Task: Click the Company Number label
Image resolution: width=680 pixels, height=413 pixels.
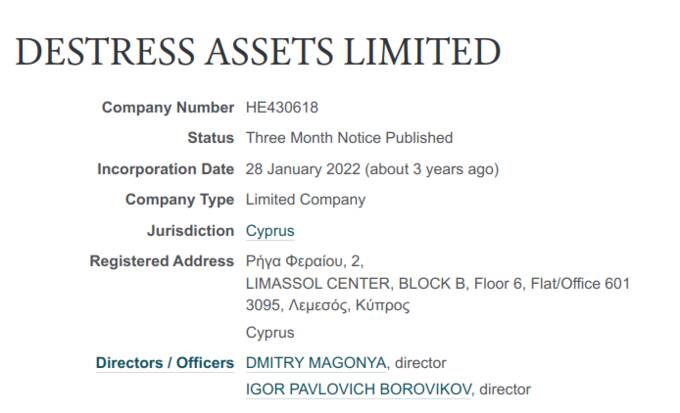Action: (x=167, y=107)
